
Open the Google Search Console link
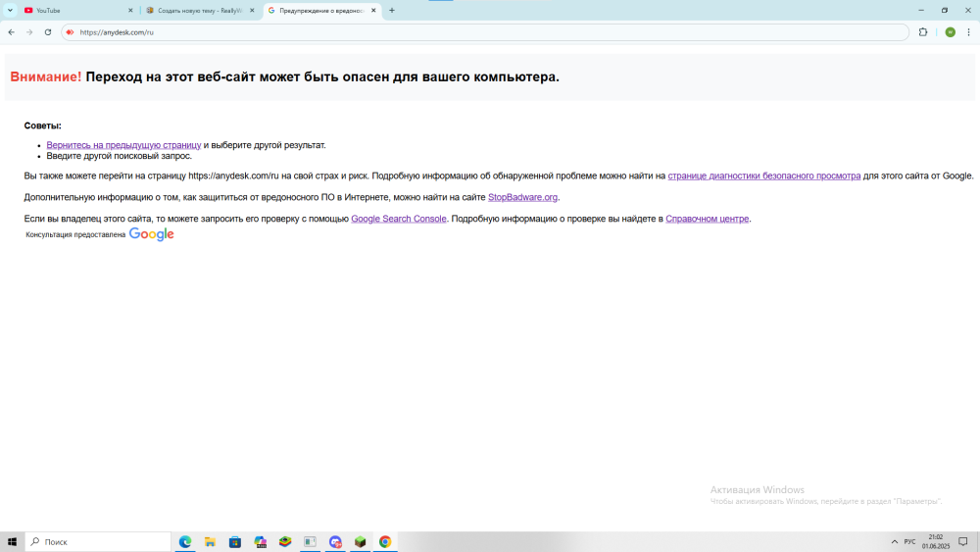pos(398,219)
